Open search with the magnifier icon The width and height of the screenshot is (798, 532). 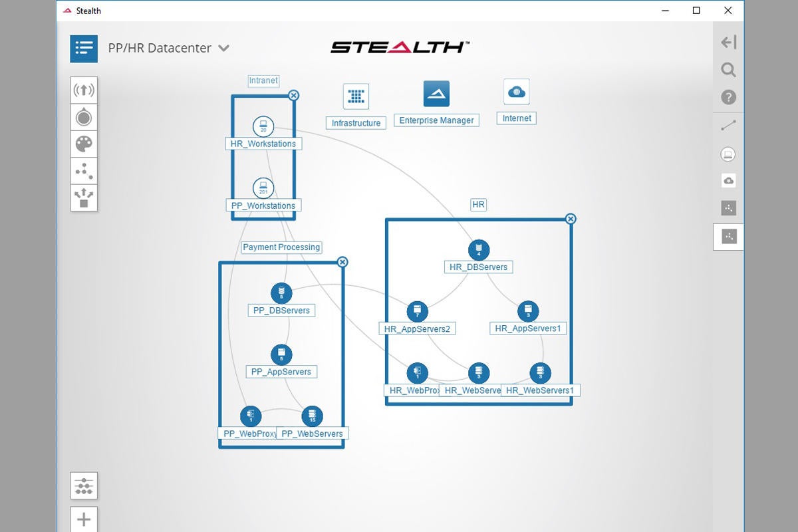click(x=728, y=70)
